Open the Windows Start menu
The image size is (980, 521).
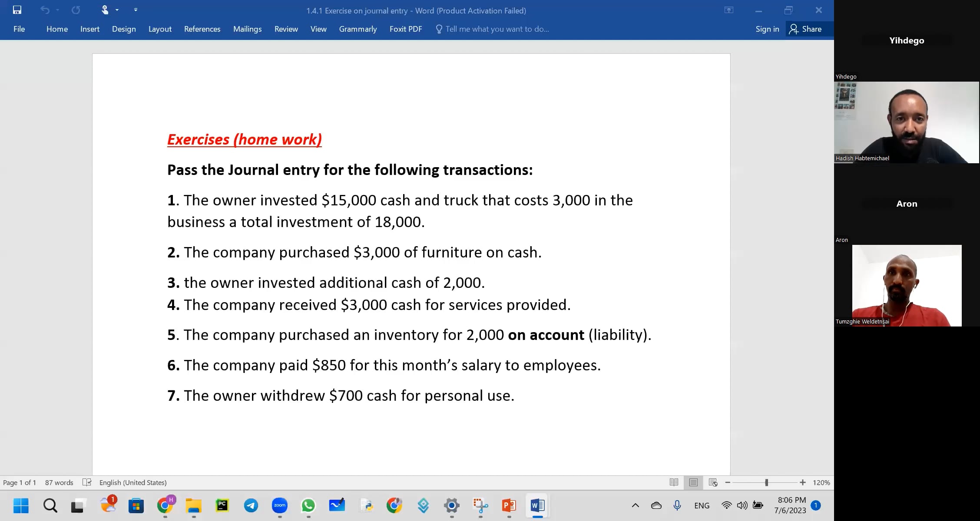(21, 505)
